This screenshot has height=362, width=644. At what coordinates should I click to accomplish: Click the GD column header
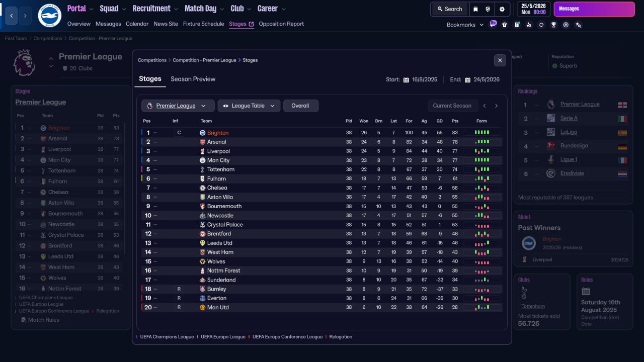[x=439, y=121]
